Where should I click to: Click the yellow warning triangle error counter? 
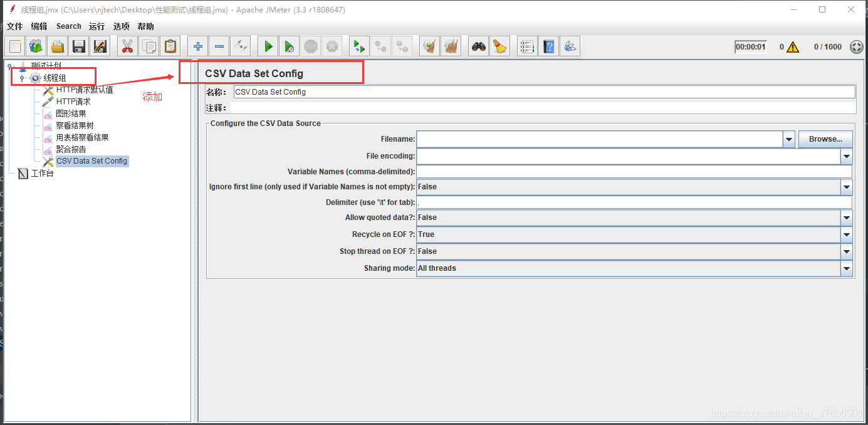coord(793,47)
